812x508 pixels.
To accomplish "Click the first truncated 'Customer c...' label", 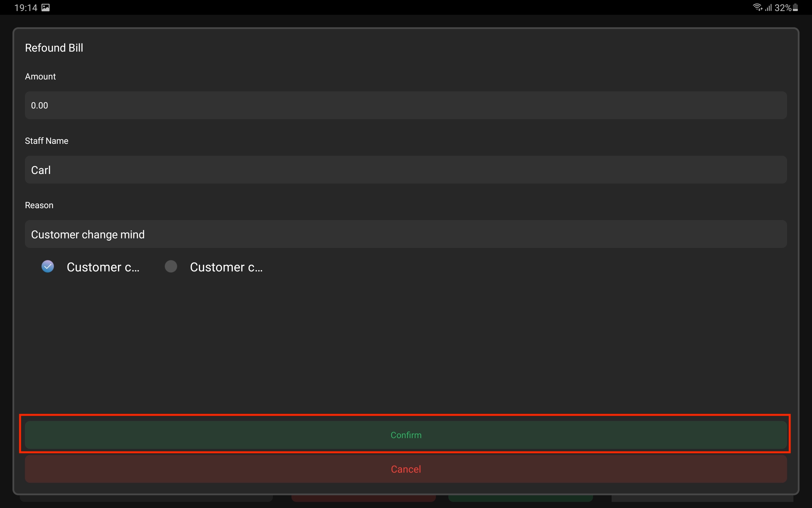I will [103, 267].
